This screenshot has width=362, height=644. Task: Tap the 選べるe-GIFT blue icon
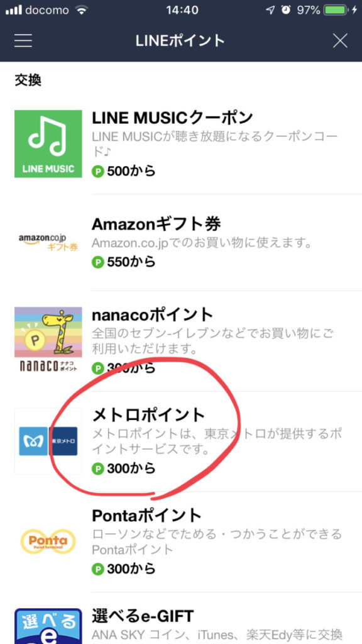pos(48,626)
